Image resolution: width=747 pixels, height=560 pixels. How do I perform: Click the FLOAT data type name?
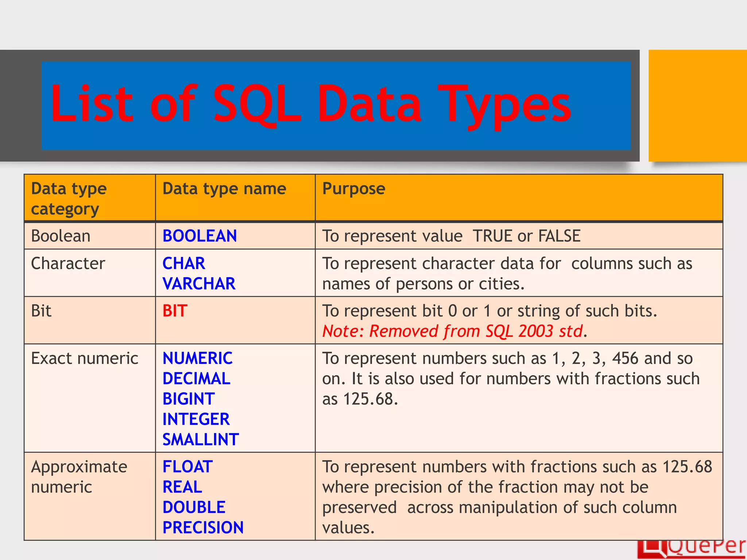click(x=187, y=467)
